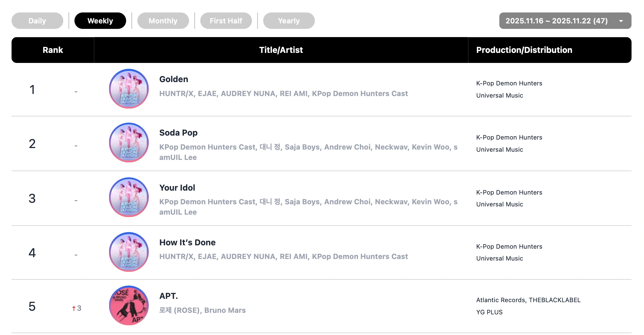The height and width of the screenshot is (335, 644).
Task: Click the APT. album cover image
Action: pyautogui.click(x=129, y=306)
